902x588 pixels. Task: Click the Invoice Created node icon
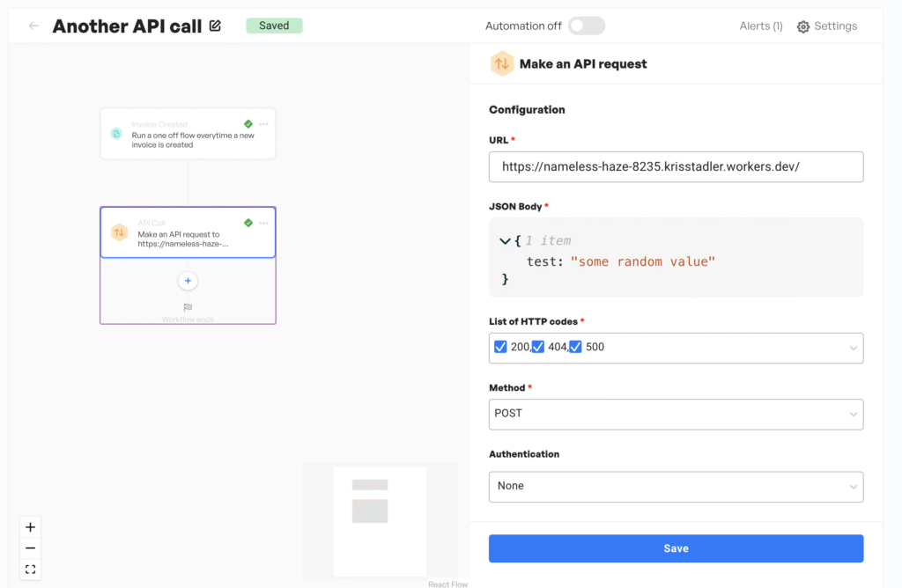tap(116, 134)
